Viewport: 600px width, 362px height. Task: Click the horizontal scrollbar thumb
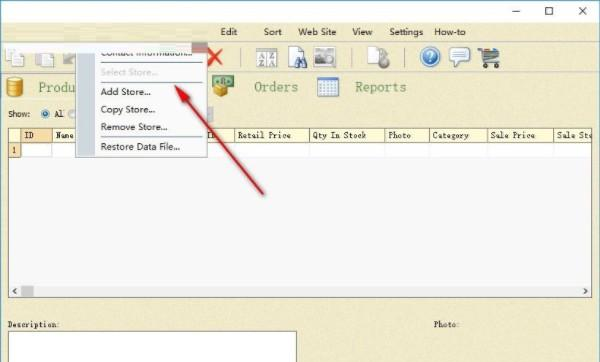click(x=27, y=291)
